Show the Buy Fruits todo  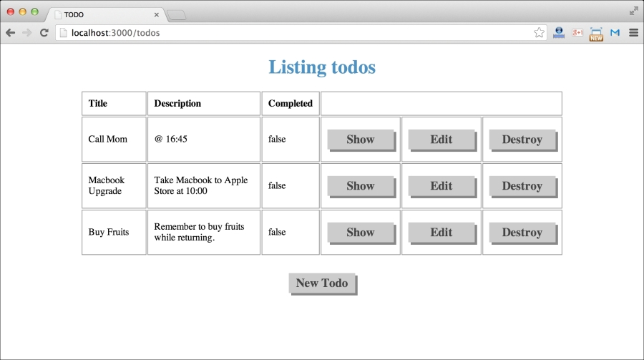[360, 232]
